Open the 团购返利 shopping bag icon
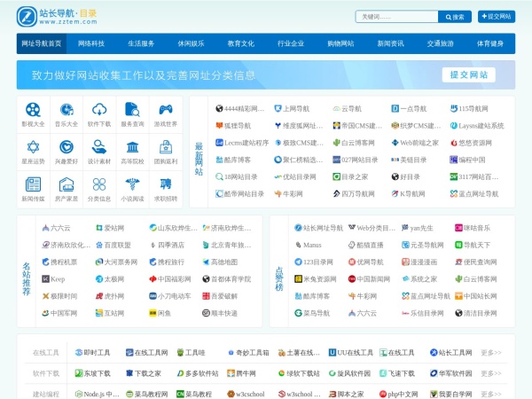The width and height of the screenshot is (532, 399). 165,147
